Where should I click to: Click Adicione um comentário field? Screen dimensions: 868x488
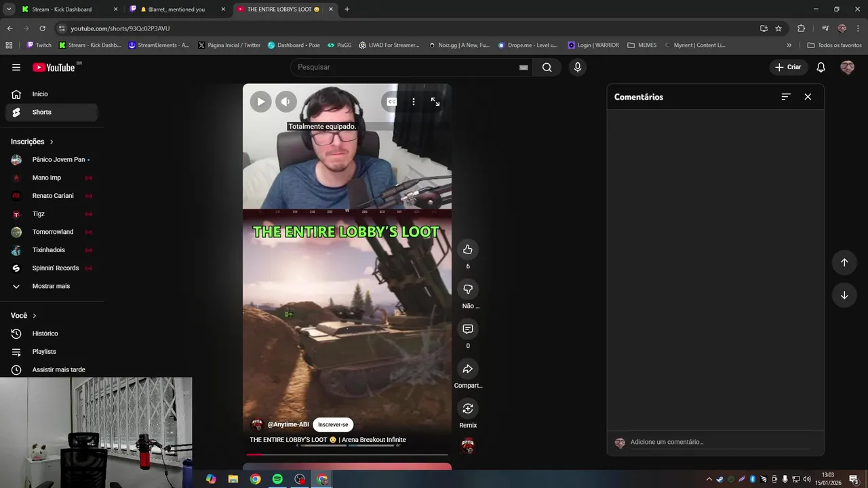(x=719, y=442)
